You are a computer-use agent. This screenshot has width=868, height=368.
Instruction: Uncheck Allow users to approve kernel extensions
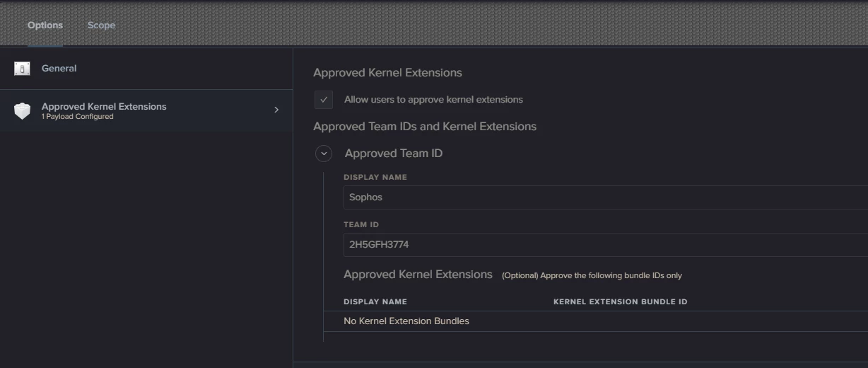(324, 100)
